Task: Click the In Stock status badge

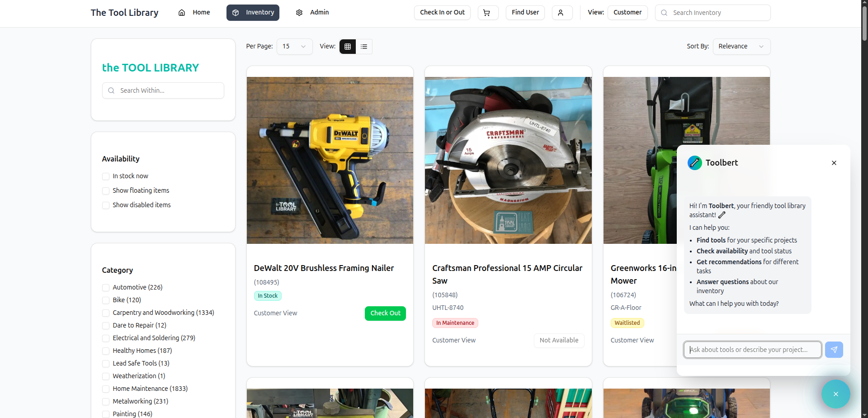Action: click(268, 296)
